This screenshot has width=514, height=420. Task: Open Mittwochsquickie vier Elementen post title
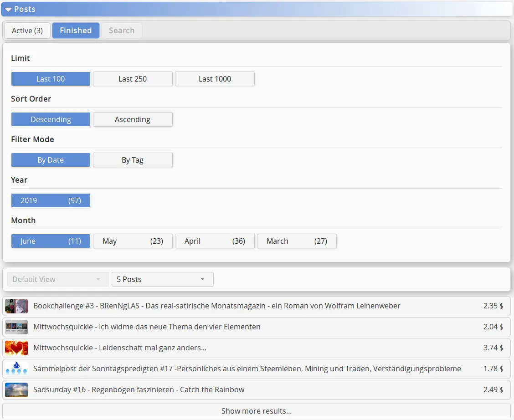pyautogui.click(x=147, y=327)
